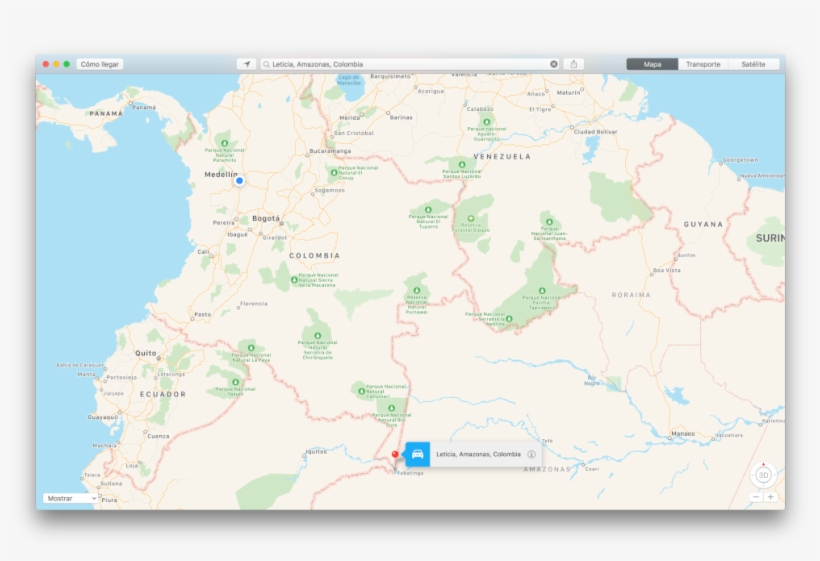
Task: Select the red pin marker at Leticia
Action: pos(395,455)
